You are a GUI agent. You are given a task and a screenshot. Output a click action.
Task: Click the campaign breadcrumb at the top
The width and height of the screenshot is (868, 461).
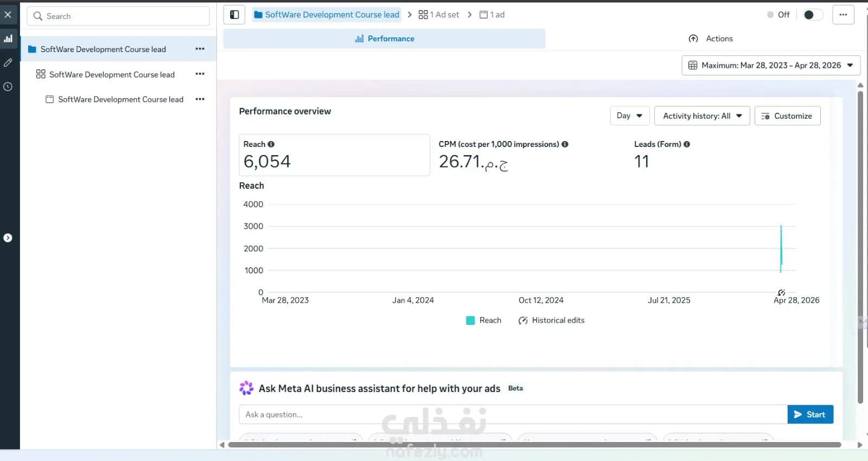tap(327, 15)
